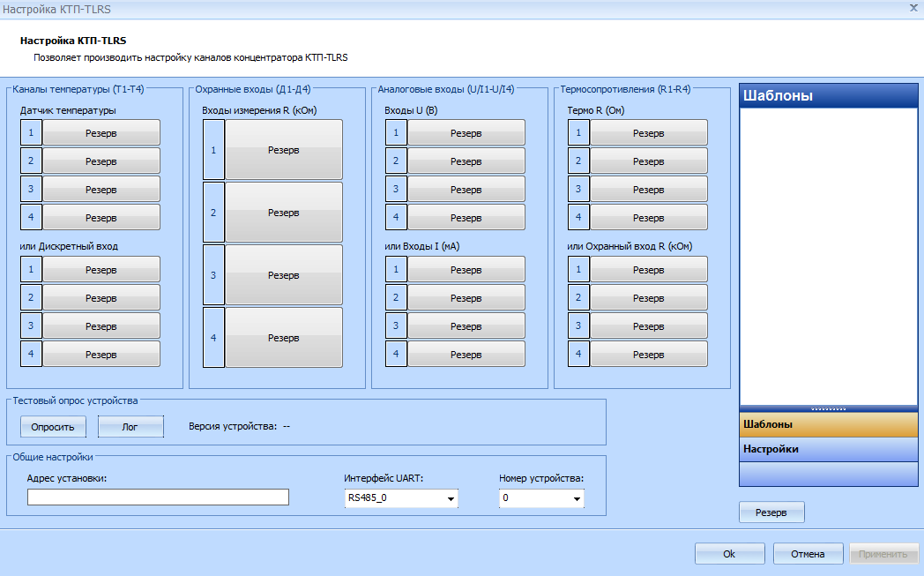Click Резерв for Охранный вход R channel 3

(x=649, y=326)
